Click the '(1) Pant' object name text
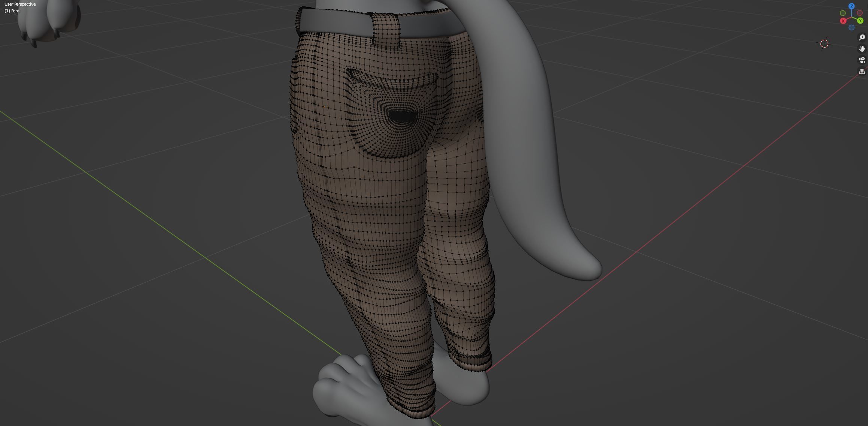 (x=12, y=11)
